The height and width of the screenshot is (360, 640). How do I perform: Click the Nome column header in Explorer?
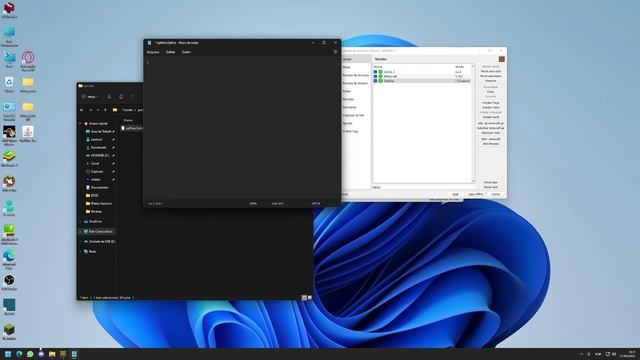coord(128,120)
